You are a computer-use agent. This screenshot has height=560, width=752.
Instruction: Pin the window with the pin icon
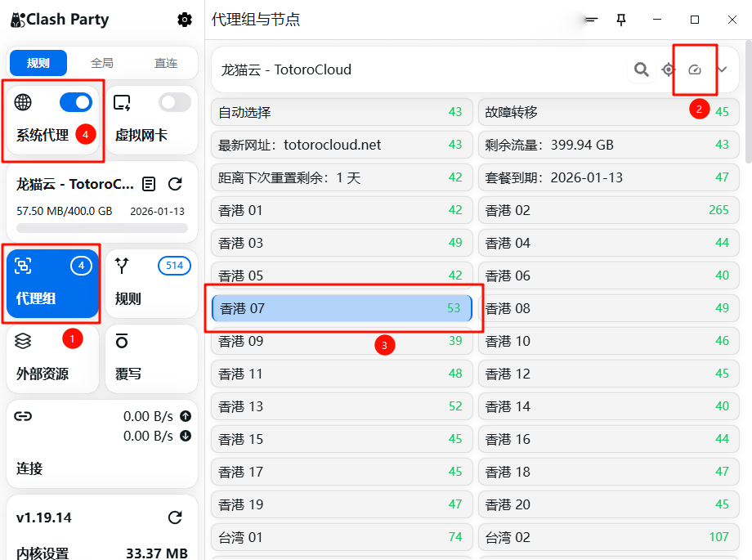coord(621,20)
